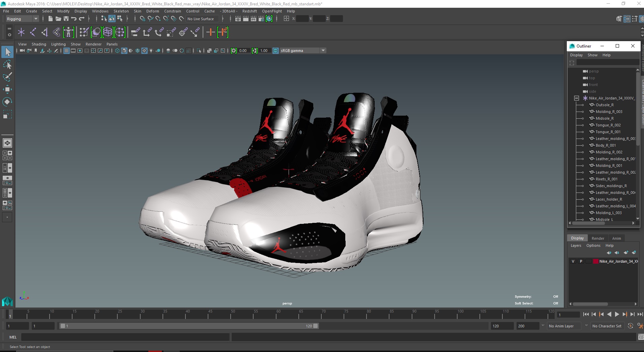Start IPR render from status line
The width and height of the screenshot is (644, 352).
click(254, 19)
